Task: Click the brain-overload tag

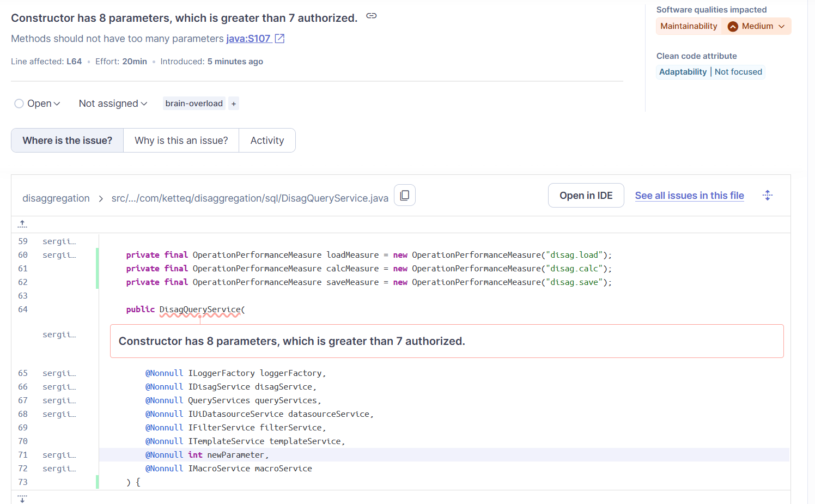Action: [194, 104]
